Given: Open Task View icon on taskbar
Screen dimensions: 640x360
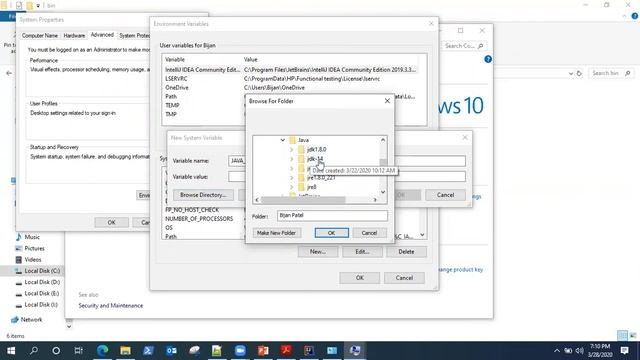Looking at the screenshot, I should [78, 351].
